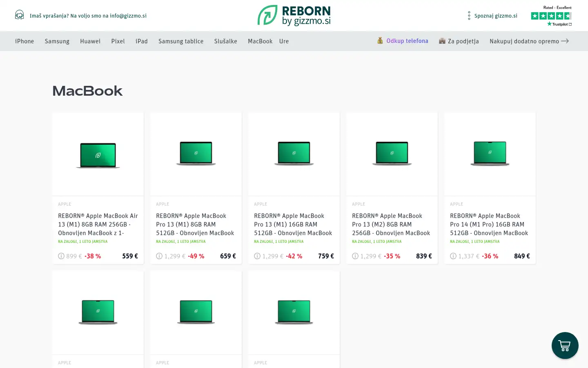Select the MacBook menu item
This screenshot has height=368, width=588.
(260, 41)
